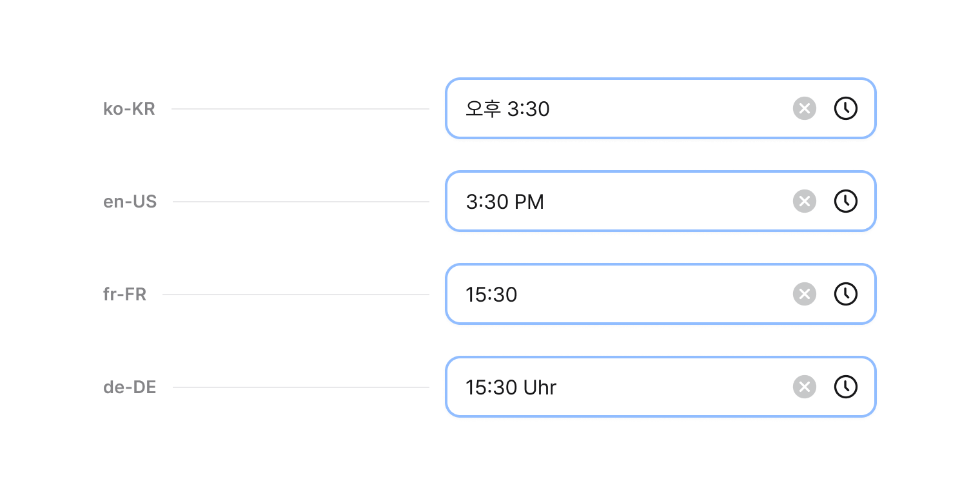Click the fr-FR locale label

[x=125, y=295]
